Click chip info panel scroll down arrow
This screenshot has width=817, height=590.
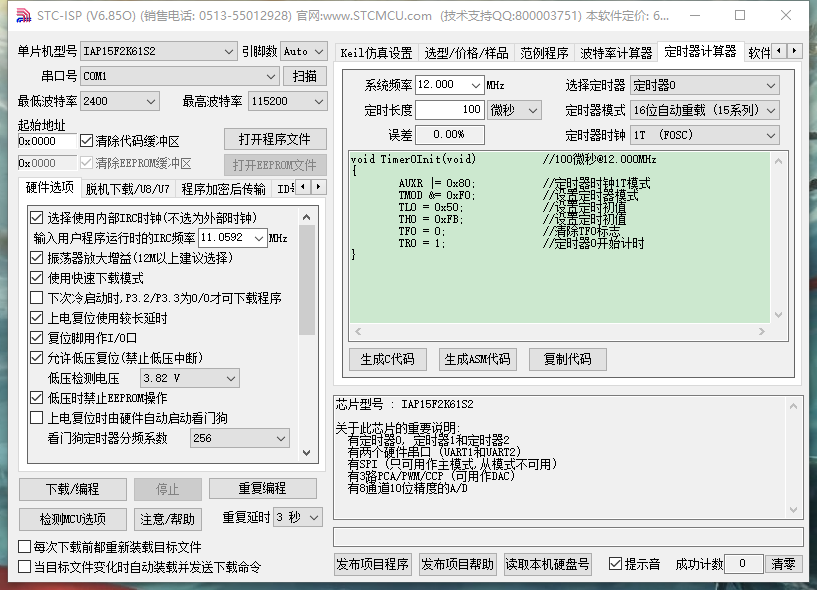pyautogui.click(x=794, y=510)
